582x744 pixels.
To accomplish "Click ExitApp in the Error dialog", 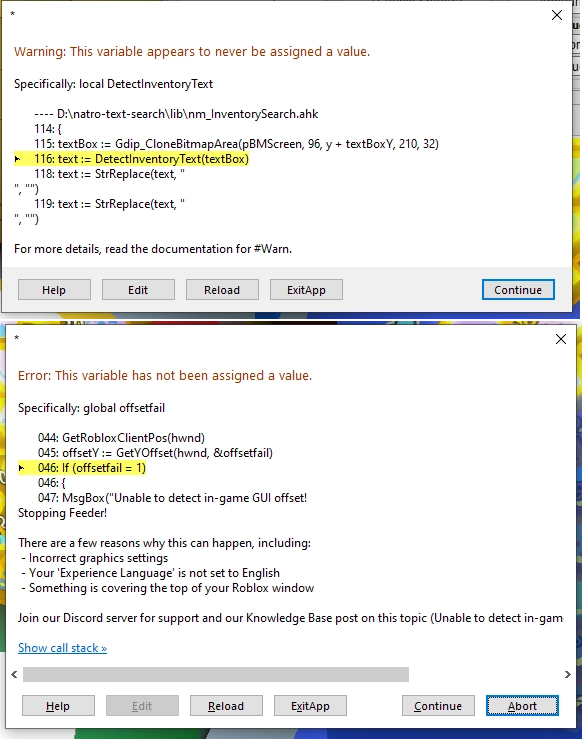I will coord(310,706).
